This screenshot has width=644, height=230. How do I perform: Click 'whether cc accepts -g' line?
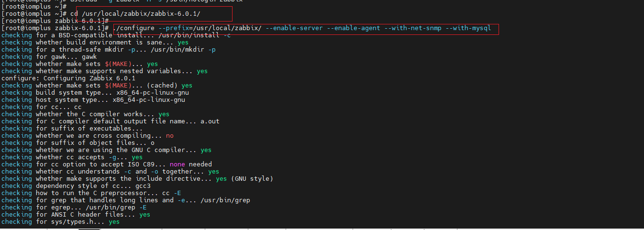72,157
